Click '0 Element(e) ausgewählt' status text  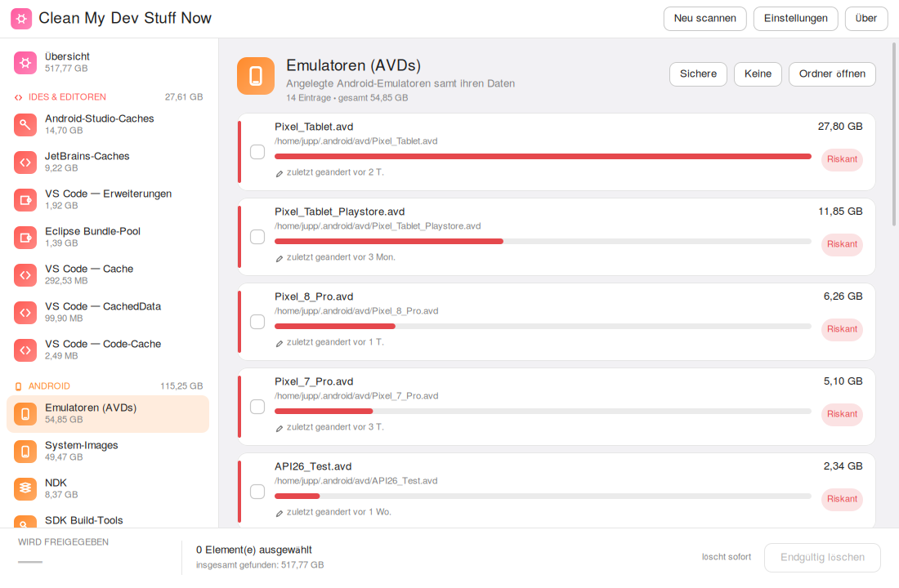click(254, 550)
